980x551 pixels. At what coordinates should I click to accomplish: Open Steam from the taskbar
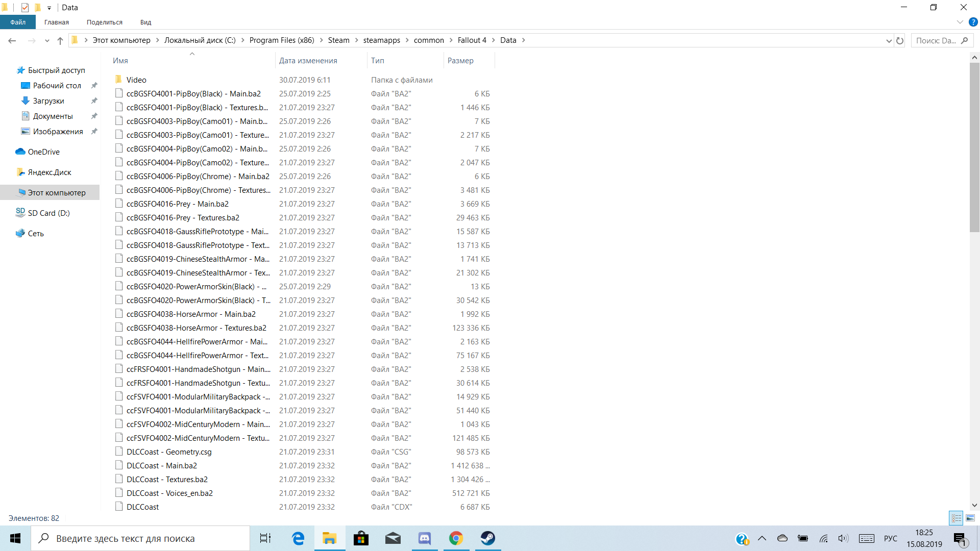tap(487, 538)
